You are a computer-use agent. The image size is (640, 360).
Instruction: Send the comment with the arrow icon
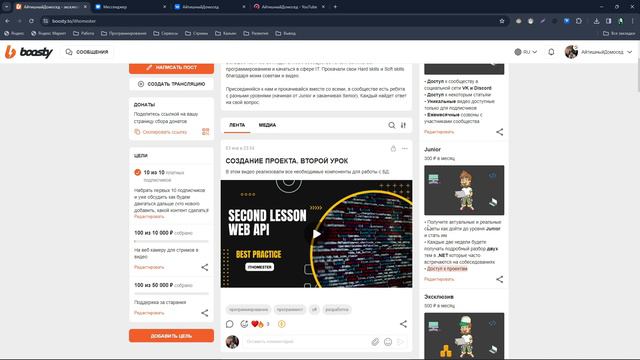pyautogui.click(x=400, y=342)
